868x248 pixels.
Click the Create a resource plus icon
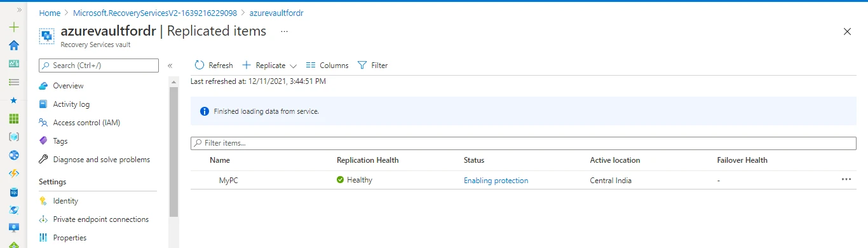(x=14, y=27)
